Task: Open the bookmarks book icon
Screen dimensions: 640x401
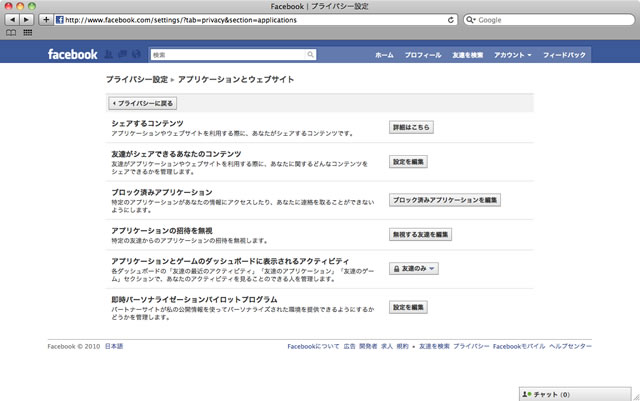Action: (11, 33)
